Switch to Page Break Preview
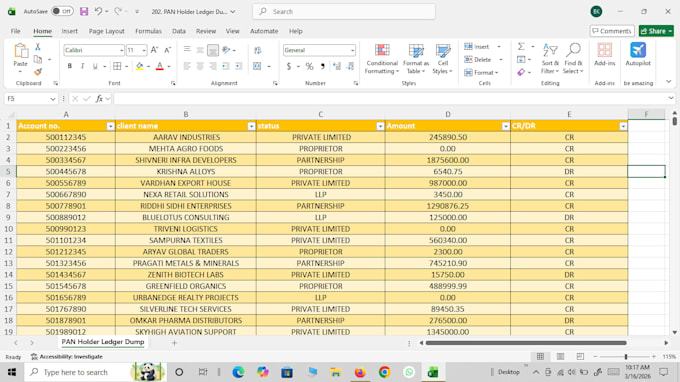Image resolution: width=680 pixels, height=382 pixels. (580, 356)
